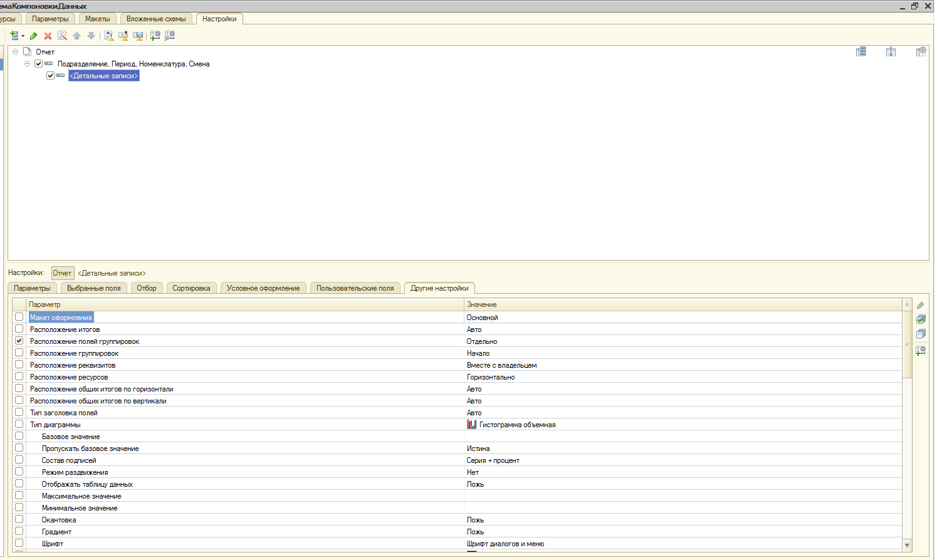This screenshot has height=560, width=942.
Task: Open the Условное оформление tab
Action: pyautogui.click(x=263, y=288)
